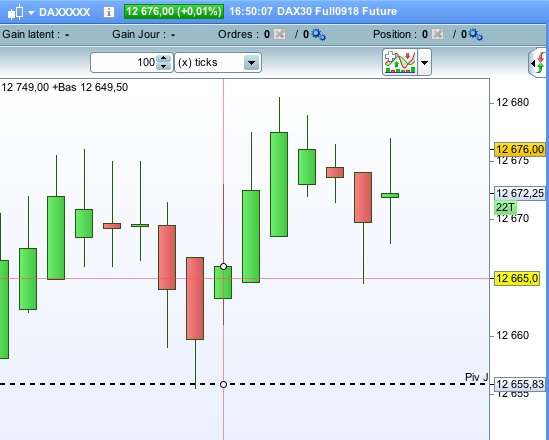The width and height of the screenshot is (549, 440).
Task: Click the red-green arrows panel toggle icon
Action: pos(539,63)
